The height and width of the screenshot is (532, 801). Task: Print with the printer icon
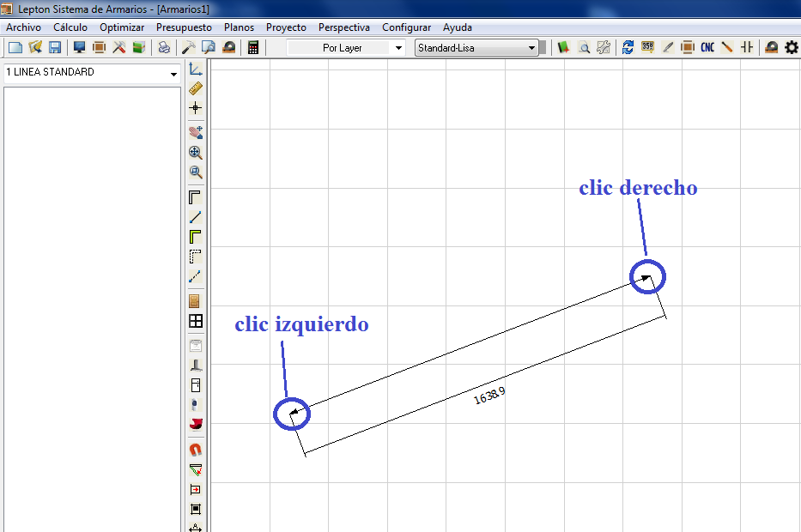coord(164,47)
